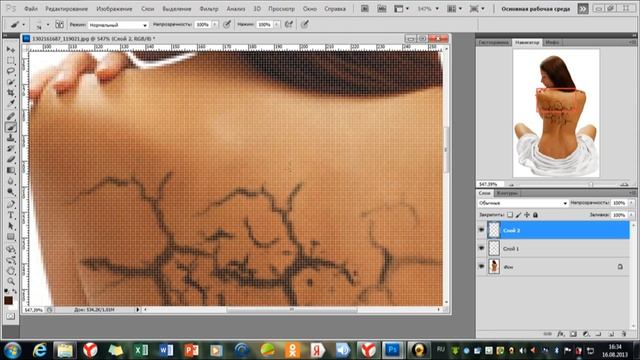Create a new layer icon

tap(611, 333)
